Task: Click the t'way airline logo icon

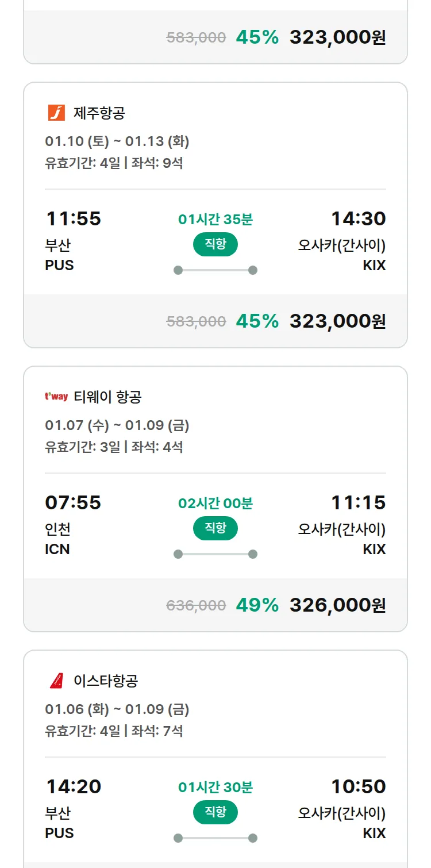Action: [x=56, y=397]
